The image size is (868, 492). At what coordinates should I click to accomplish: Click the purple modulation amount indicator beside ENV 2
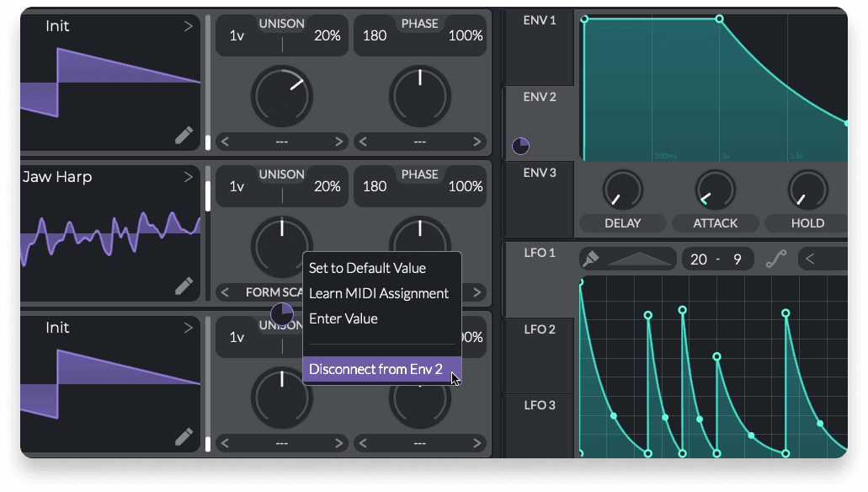(519, 145)
